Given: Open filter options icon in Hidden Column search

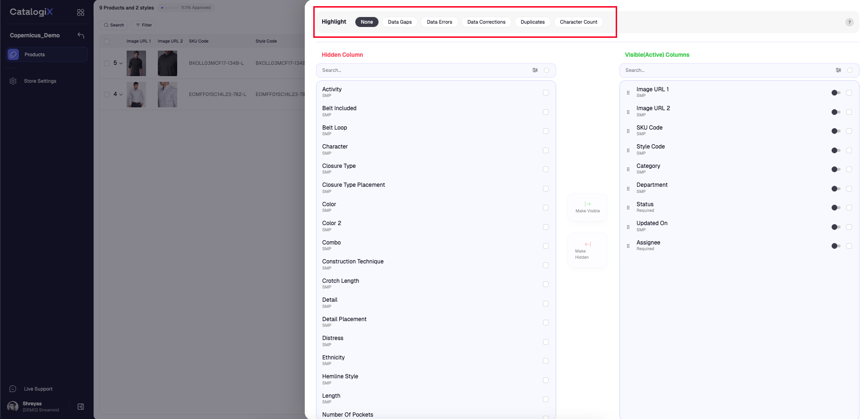Looking at the screenshot, I should pos(535,70).
